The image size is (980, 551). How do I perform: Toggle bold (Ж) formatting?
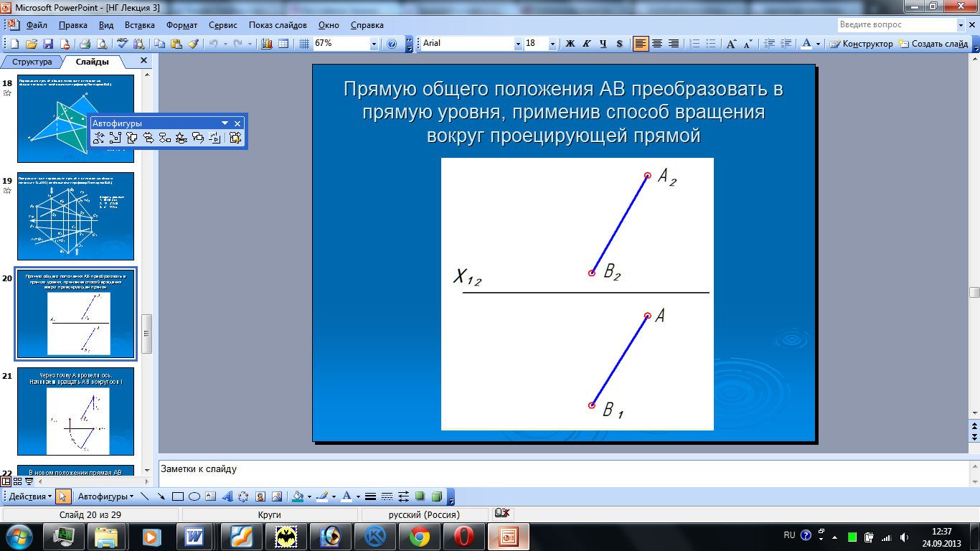pos(571,44)
